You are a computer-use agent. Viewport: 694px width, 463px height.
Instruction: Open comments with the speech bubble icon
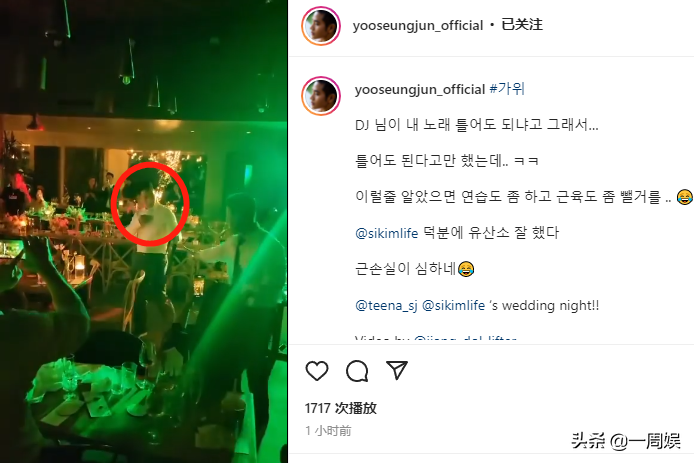point(357,371)
